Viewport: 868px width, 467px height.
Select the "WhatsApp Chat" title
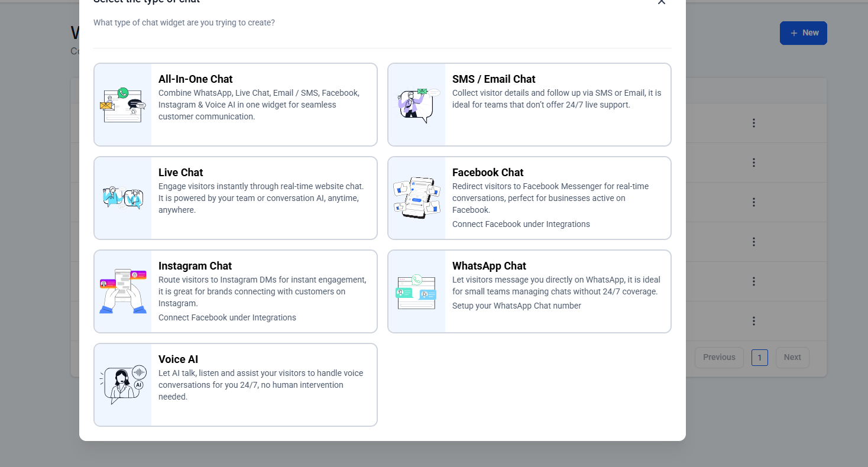(489, 266)
